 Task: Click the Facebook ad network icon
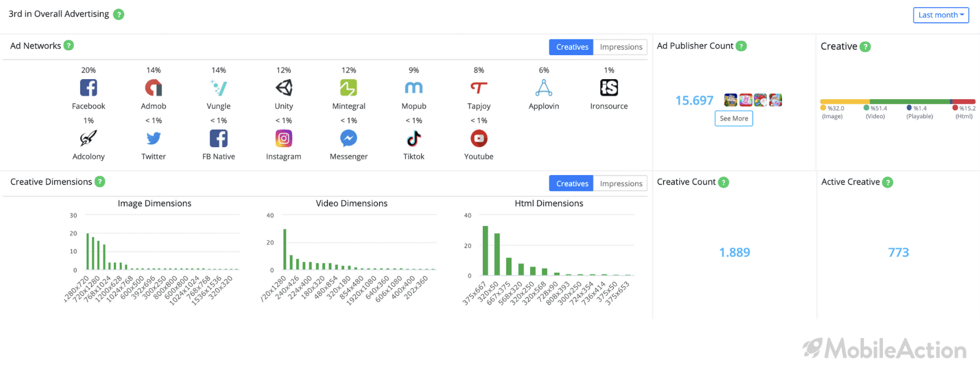(88, 88)
